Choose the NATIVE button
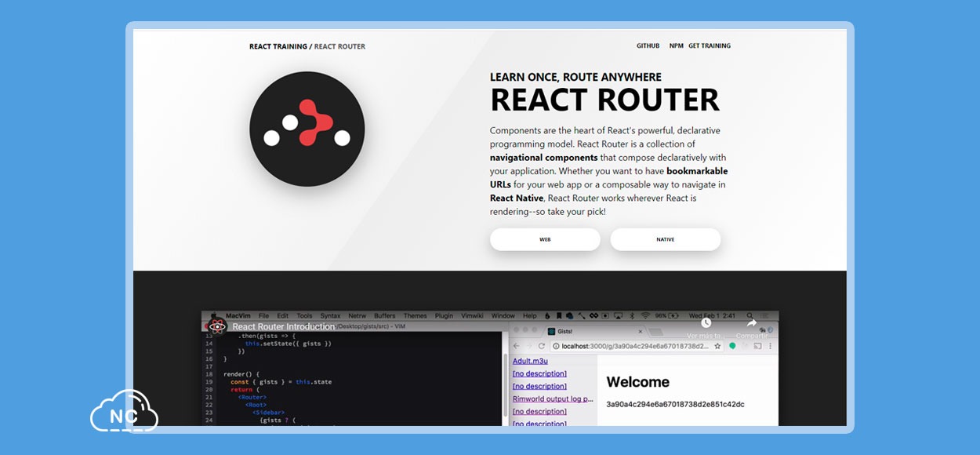This screenshot has width=980, height=455. point(665,239)
